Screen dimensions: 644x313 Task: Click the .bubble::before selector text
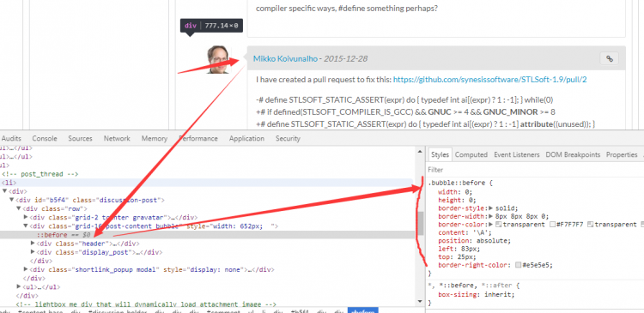click(457, 183)
